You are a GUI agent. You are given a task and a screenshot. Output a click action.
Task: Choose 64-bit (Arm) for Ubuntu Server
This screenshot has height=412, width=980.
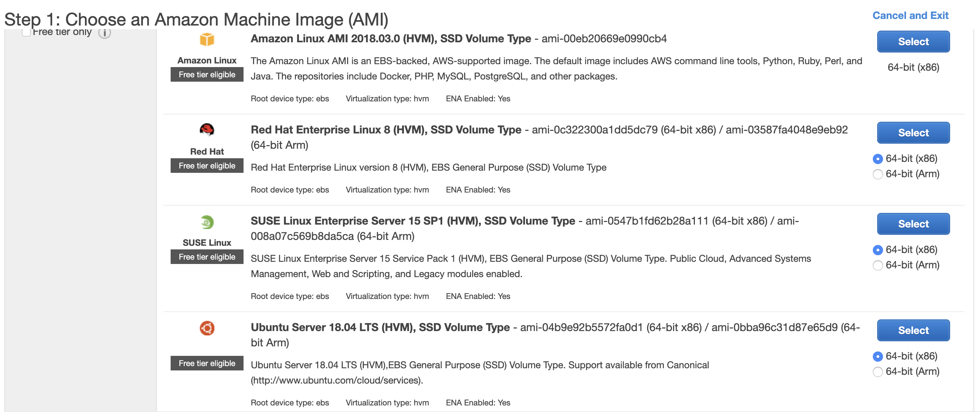point(877,372)
